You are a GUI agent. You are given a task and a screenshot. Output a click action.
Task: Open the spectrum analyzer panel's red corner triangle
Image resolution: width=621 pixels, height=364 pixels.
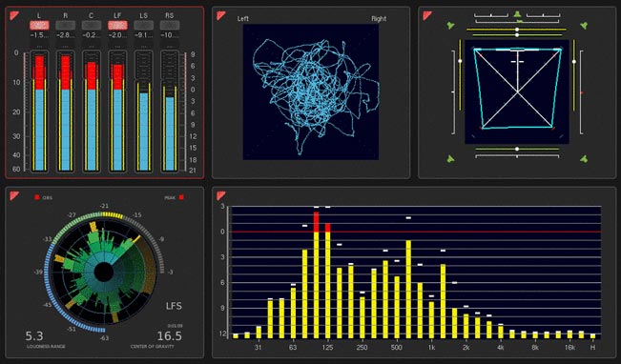[x=221, y=195]
